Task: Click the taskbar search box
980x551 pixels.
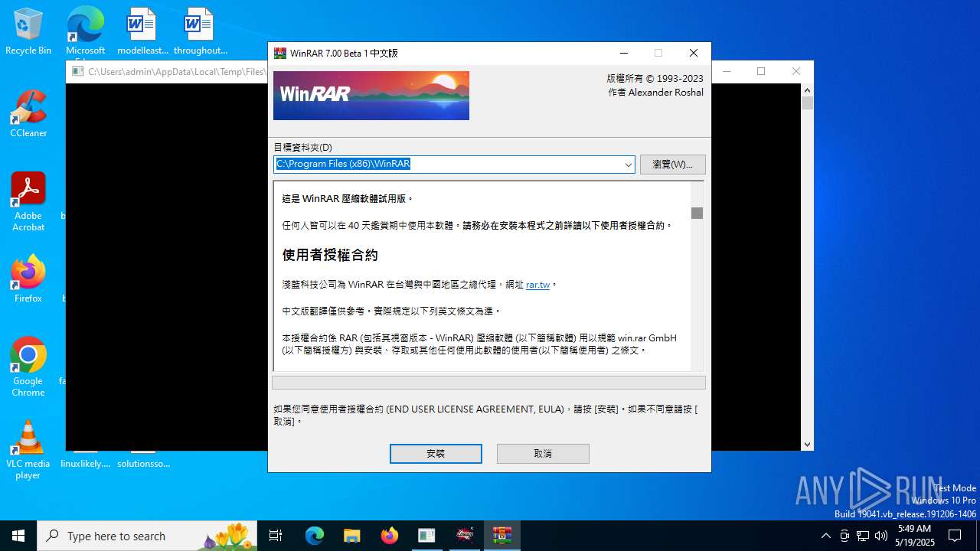Action: pos(147,536)
